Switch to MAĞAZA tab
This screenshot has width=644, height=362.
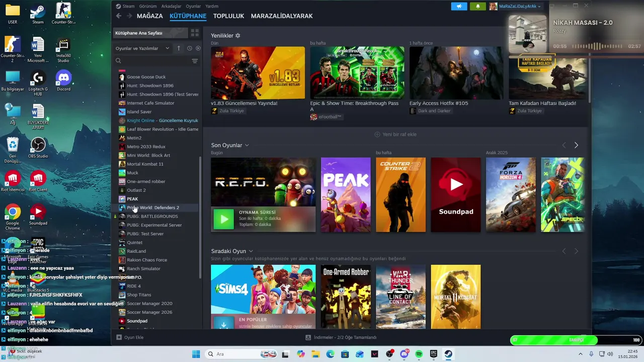[150, 16]
